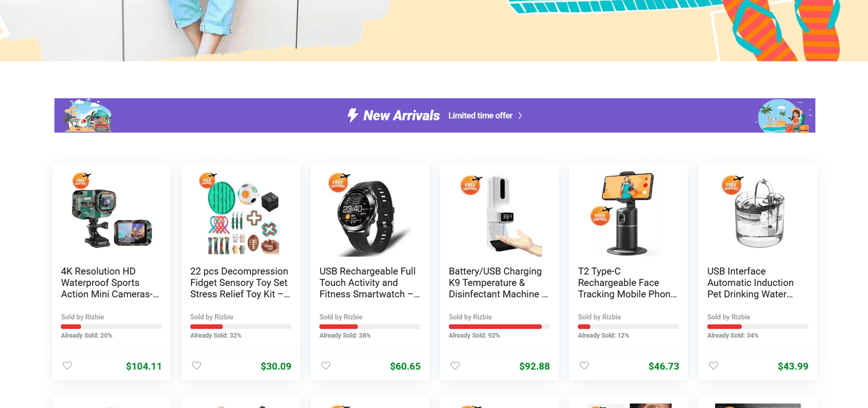Open the New Arrivals heading

pos(401,116)
